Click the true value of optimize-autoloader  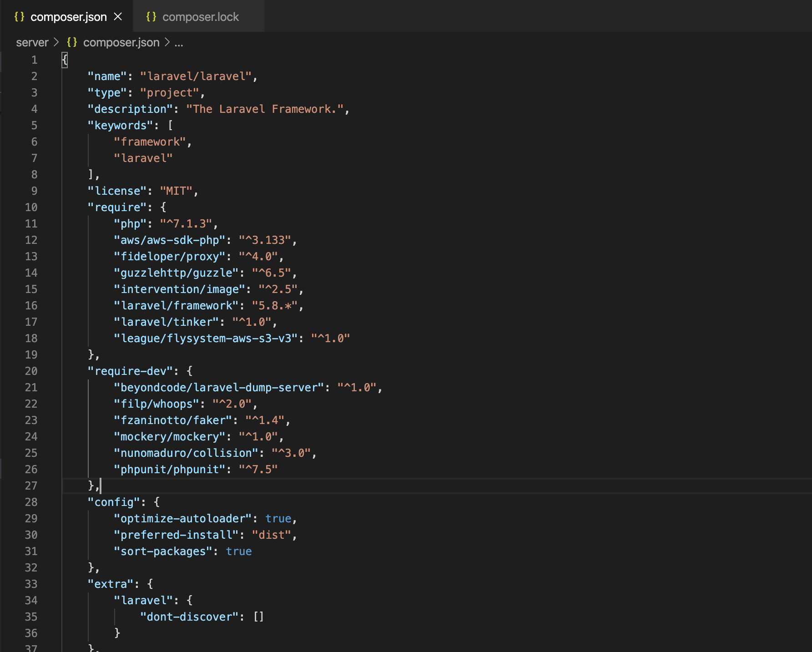pyautogui.click(x=278, y=519)
